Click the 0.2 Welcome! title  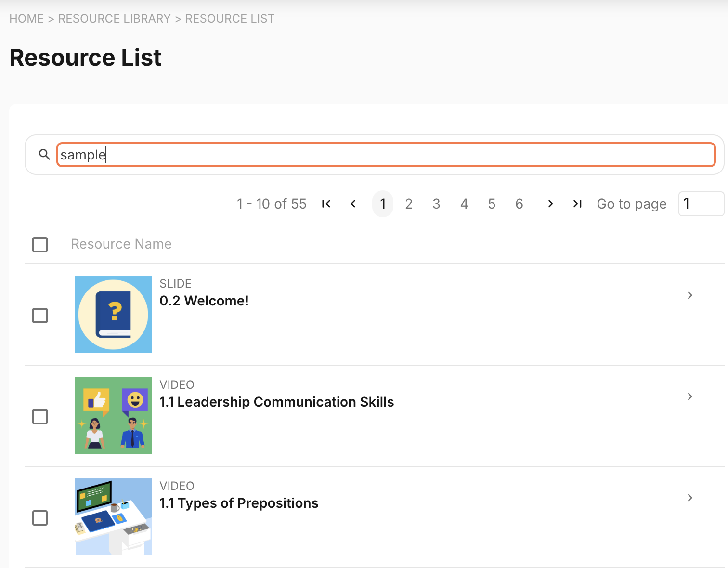(x=204, y=301)
